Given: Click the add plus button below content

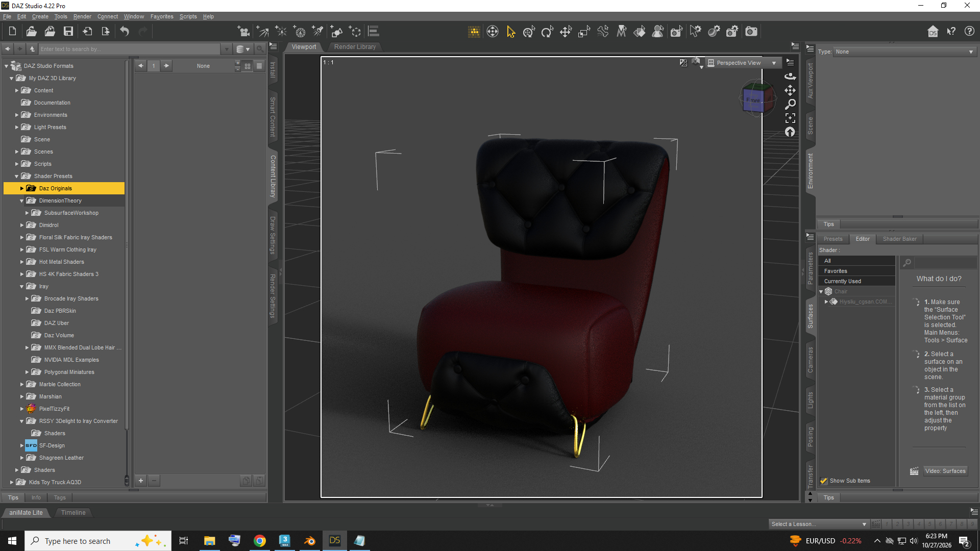Looking at the screenshot, I should (x=141, y=480).
